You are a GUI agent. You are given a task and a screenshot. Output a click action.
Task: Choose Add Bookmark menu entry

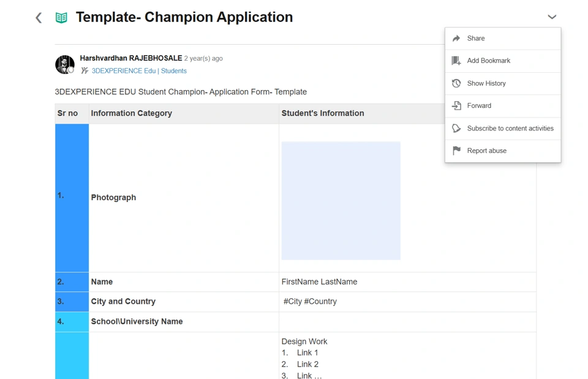pos(488,61)
